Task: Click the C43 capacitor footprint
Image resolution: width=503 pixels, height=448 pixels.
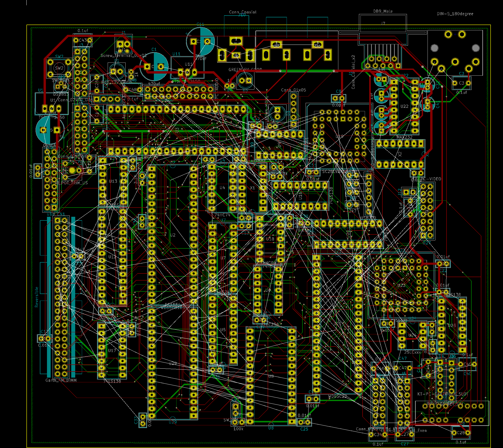Action: click(83, 40)
